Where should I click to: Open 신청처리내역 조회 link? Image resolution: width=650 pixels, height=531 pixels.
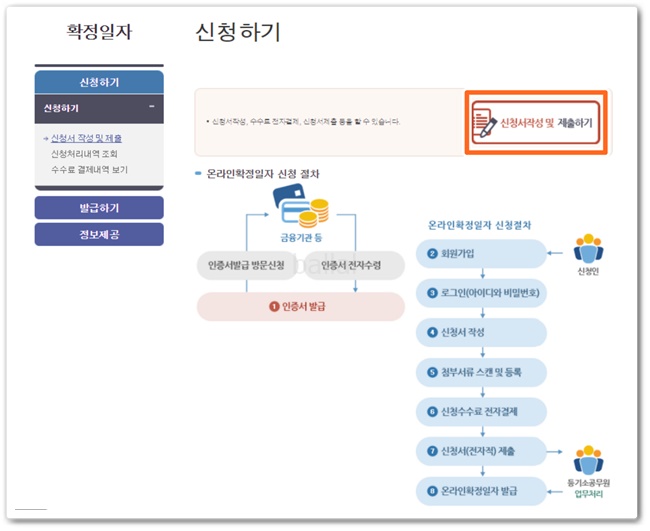[x=84, y=154]
